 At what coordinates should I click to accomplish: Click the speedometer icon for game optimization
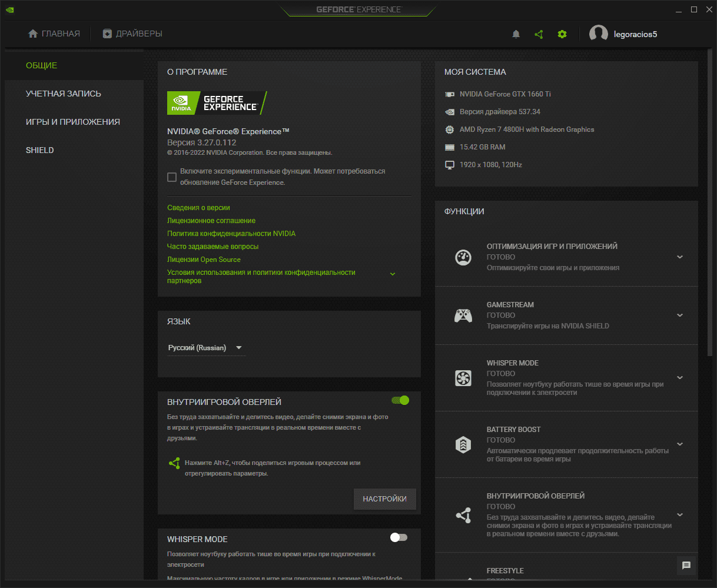[x=463, y=257]
